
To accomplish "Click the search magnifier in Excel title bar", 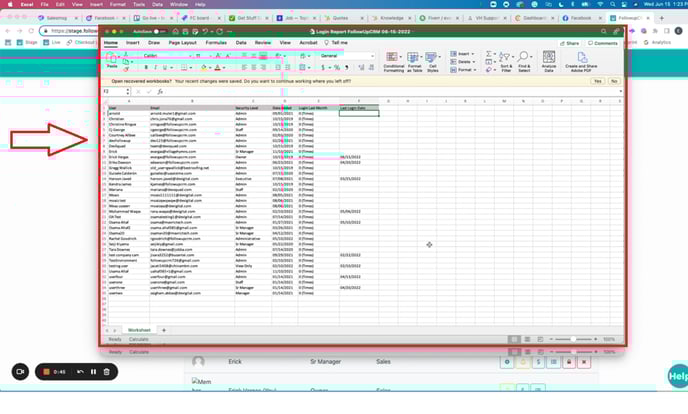I will tap(604, 32).
